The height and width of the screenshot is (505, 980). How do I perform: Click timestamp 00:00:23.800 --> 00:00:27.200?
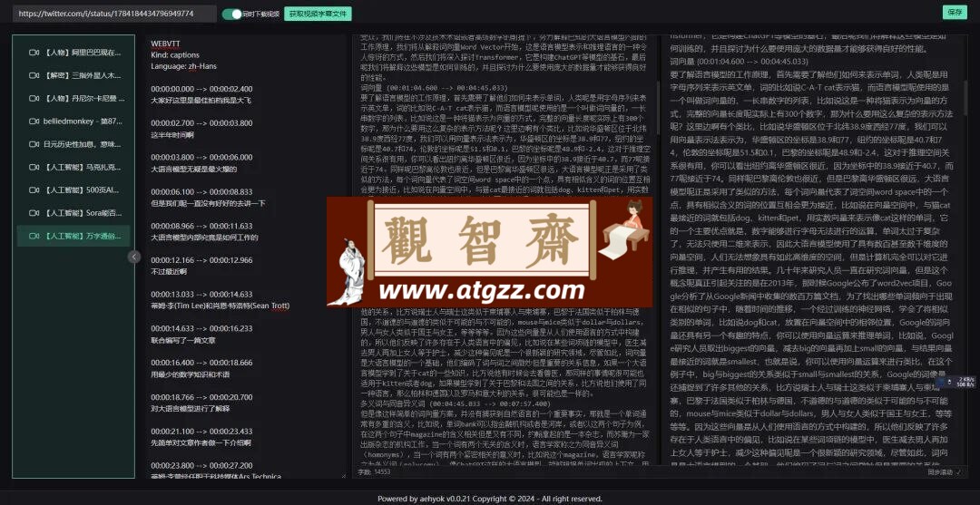point(201,466)
